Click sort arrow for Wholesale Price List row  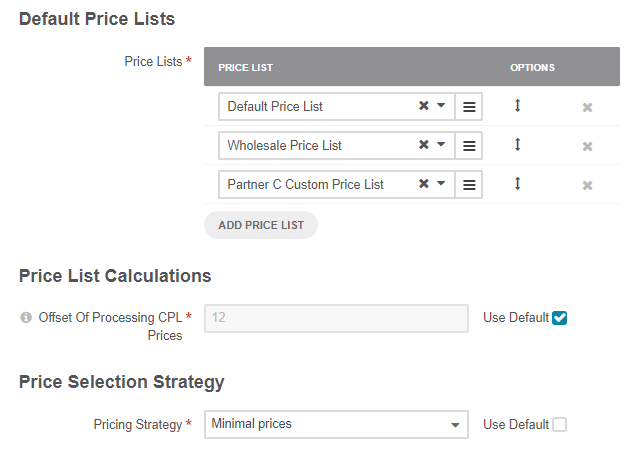[x=517, y=144]
